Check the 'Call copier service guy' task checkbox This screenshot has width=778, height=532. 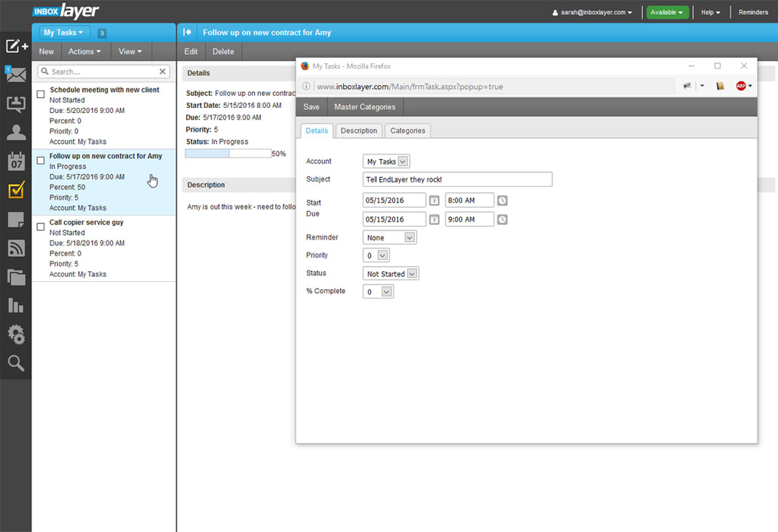pos(41,227)
